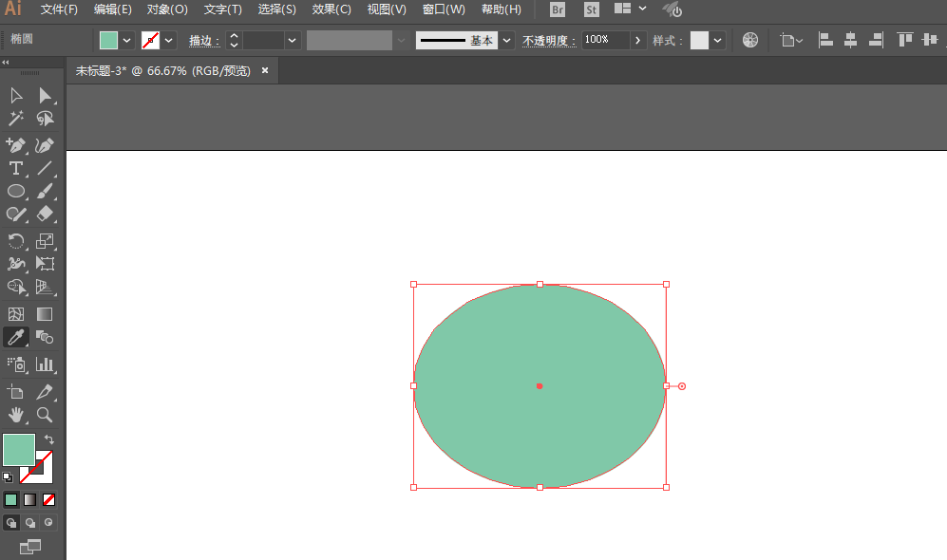The height and width of the screenshot is (560, 947).
Task: Select the Free Transform tool
Action: (x=45, y=264)
